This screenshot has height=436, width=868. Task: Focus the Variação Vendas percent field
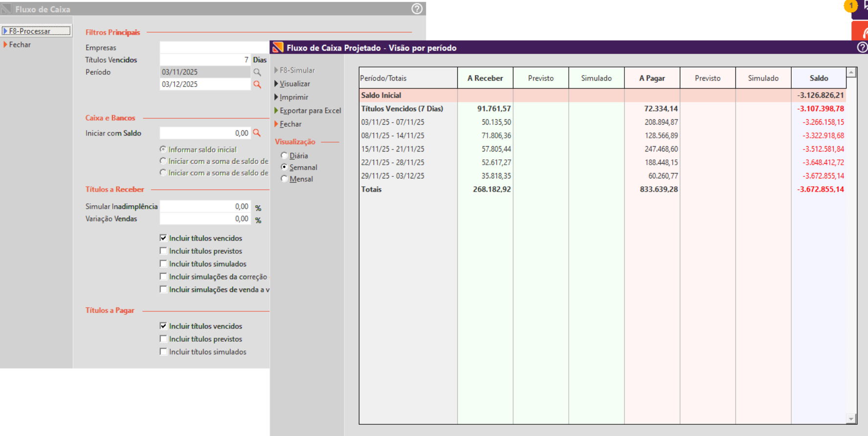tap(205, 218)
